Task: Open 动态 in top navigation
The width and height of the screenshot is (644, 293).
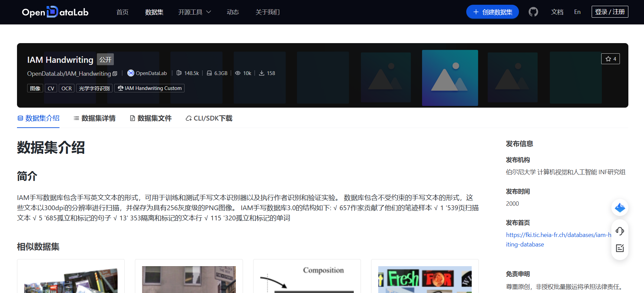Action: click(233, 12)
